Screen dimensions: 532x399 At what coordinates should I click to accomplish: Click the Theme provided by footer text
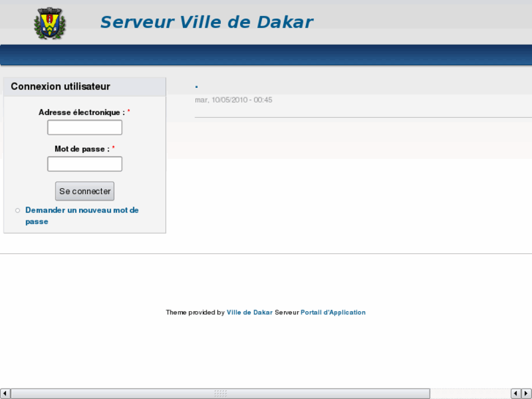point(195,313)
